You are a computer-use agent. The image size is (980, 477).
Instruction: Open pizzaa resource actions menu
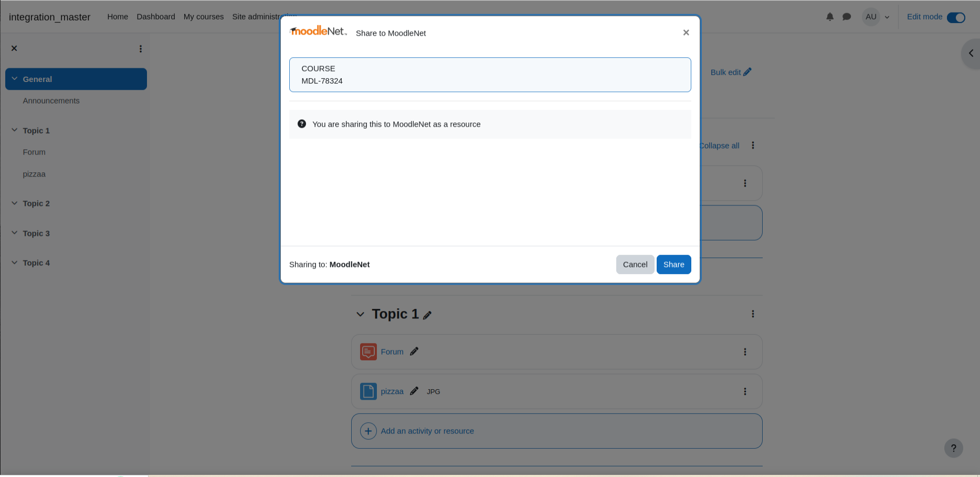point(745,391)
